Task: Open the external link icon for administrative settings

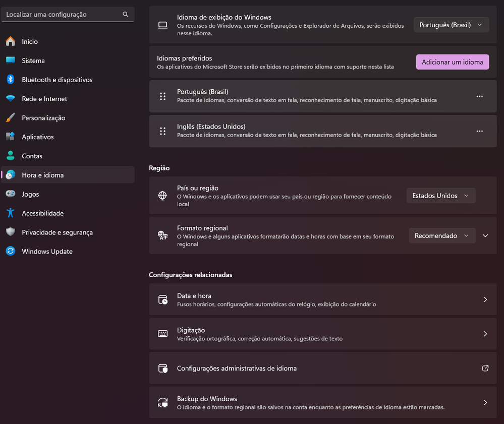Action: tap(485, 368)
